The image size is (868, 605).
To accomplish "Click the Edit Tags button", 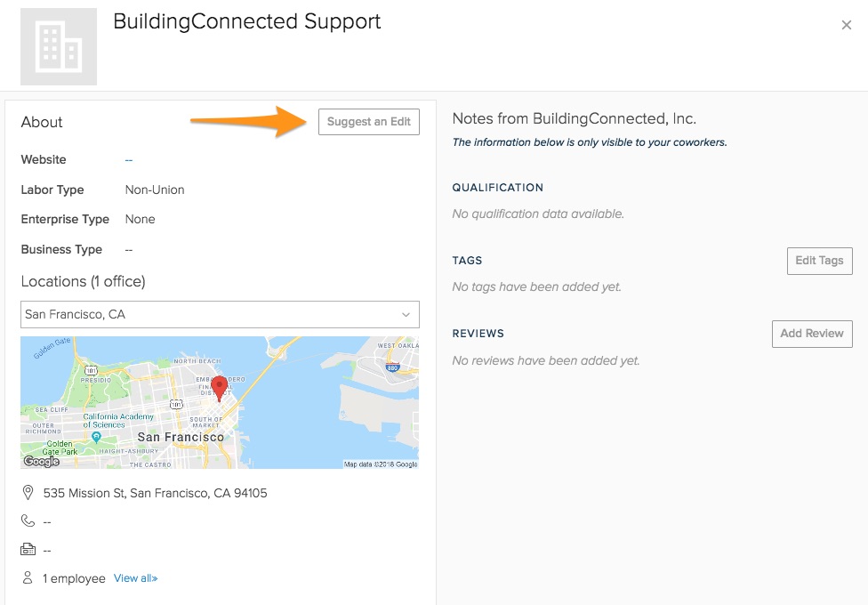I will point(819,261).
